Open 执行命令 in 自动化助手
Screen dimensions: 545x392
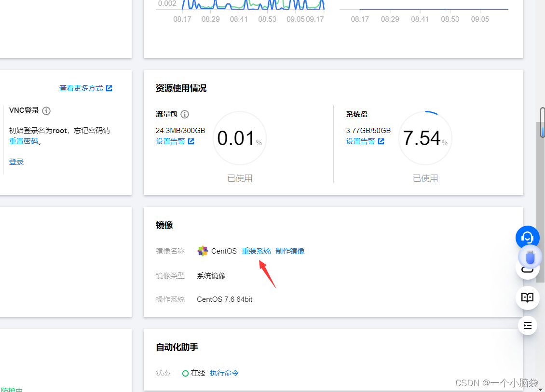[x=224, y=373]
